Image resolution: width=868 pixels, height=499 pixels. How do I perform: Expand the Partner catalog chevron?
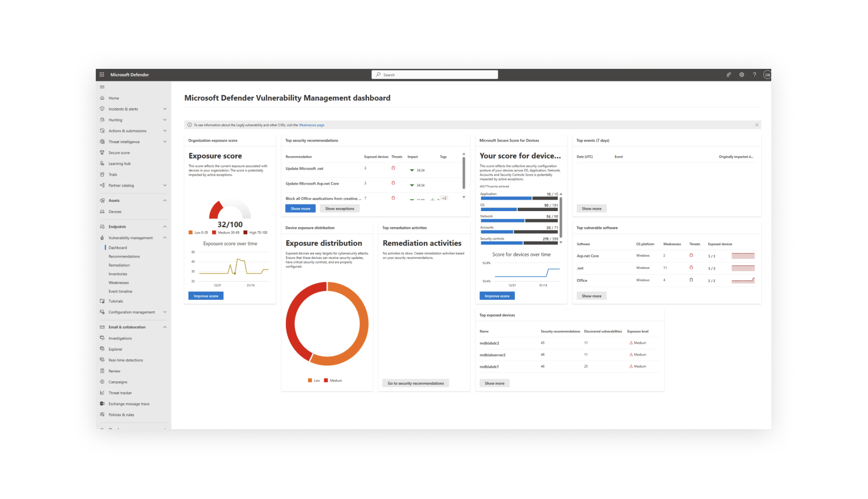[x=165, y=186]
